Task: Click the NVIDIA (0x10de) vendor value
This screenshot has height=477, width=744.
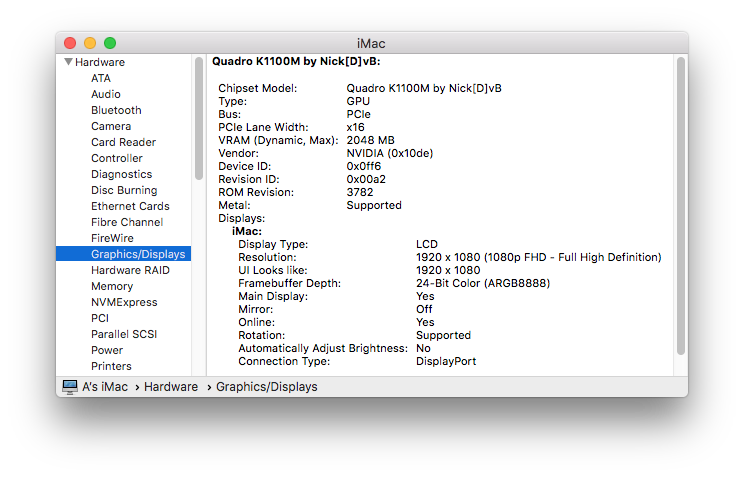Action: pyautogui.click(x=390, y=153)
